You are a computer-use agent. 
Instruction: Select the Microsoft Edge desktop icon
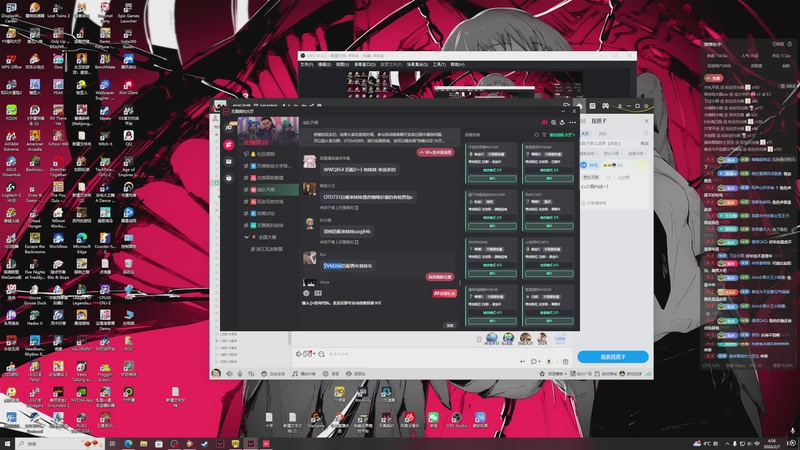click(82, 243)
